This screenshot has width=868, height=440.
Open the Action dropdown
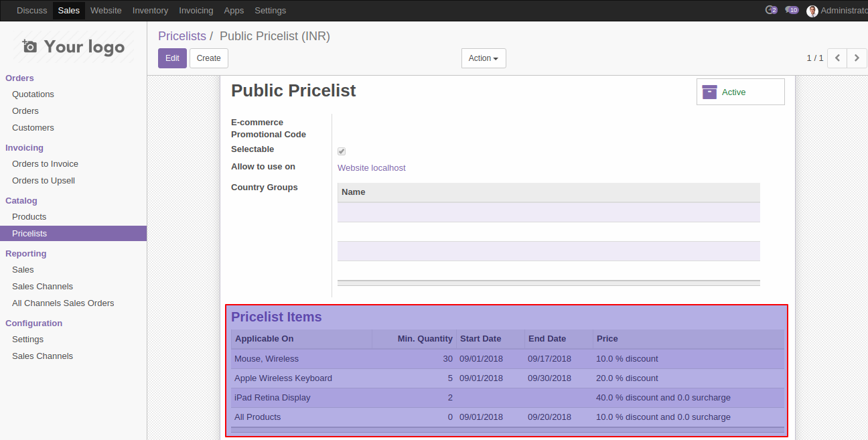(483, 58)
